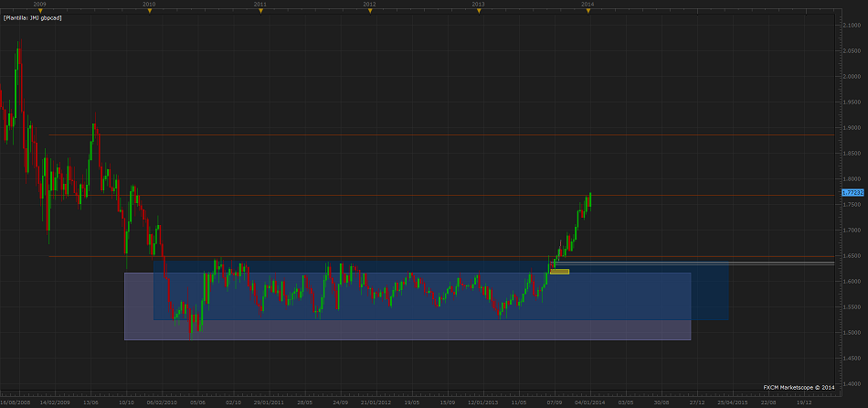
Task: Click the 06/02/2010 date axis label
Action: (x=162, y=402)
